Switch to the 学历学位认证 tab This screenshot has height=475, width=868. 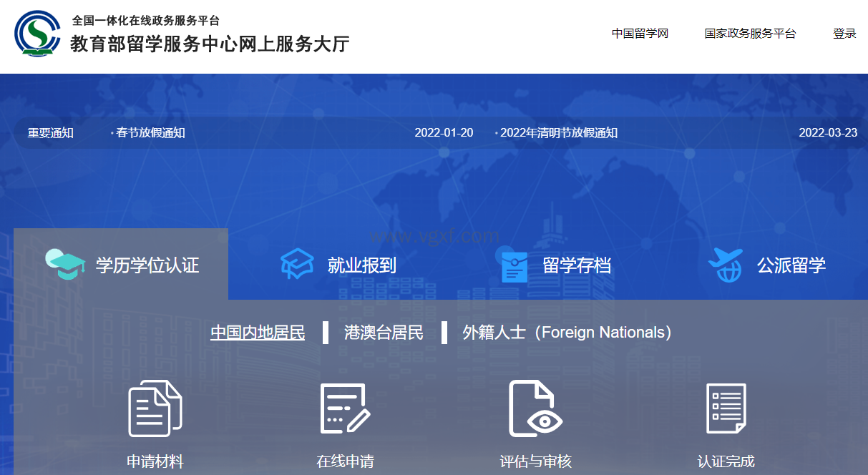147,265
